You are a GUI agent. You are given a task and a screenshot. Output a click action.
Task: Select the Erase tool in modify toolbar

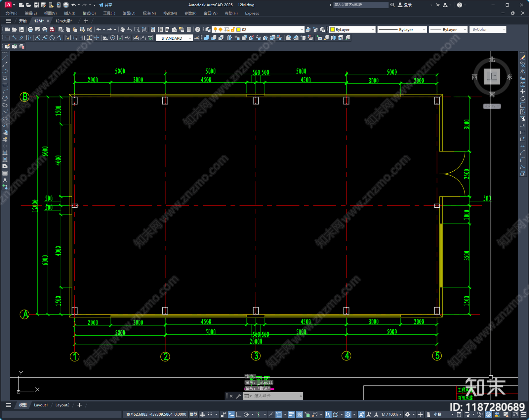(523, 58)
